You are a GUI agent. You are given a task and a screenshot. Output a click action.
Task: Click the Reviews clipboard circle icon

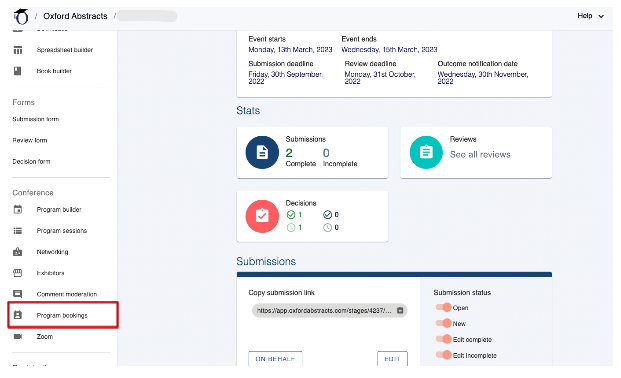426,152
